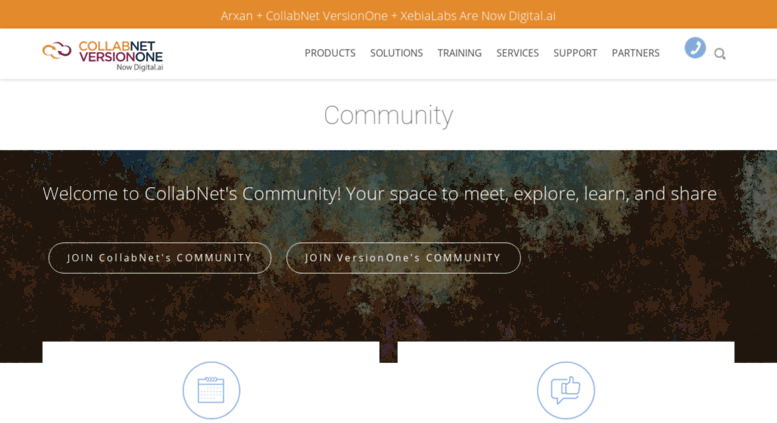
Task: Open the SUPPORT menu
Action: [575, 53]
